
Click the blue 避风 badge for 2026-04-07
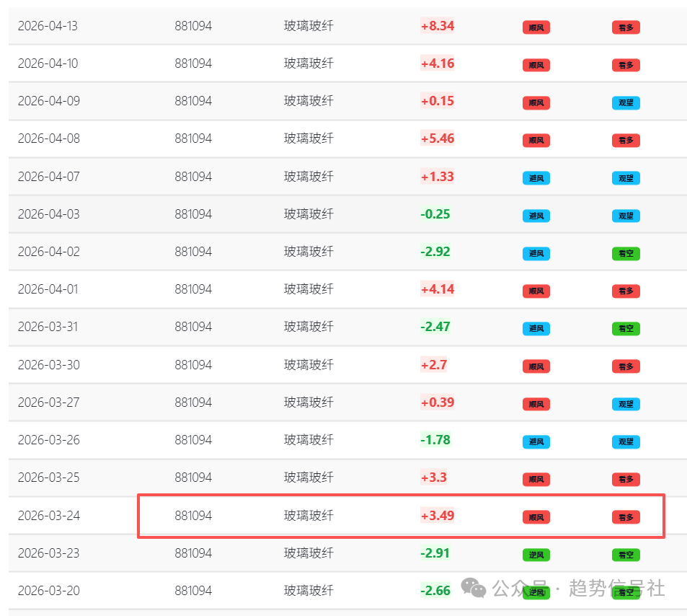[x=536, y=178]
